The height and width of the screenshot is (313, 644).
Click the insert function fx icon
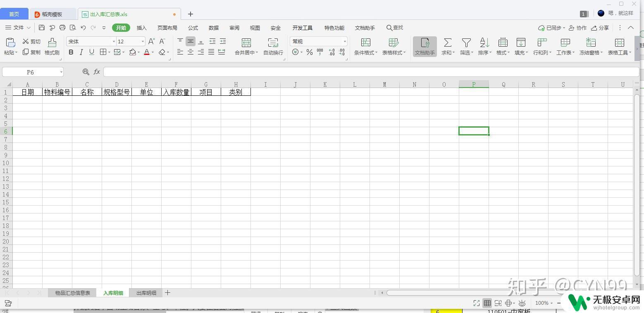(97, 72)
